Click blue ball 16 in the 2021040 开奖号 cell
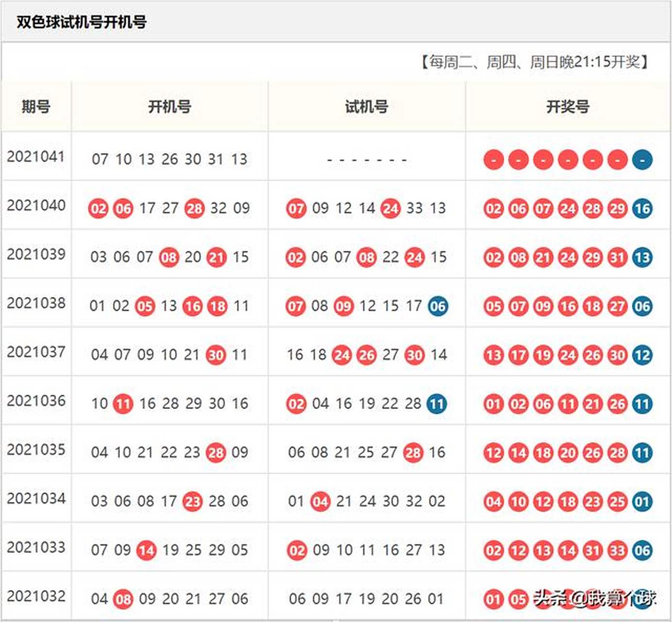The image size is (672, 622). point(642,209)
